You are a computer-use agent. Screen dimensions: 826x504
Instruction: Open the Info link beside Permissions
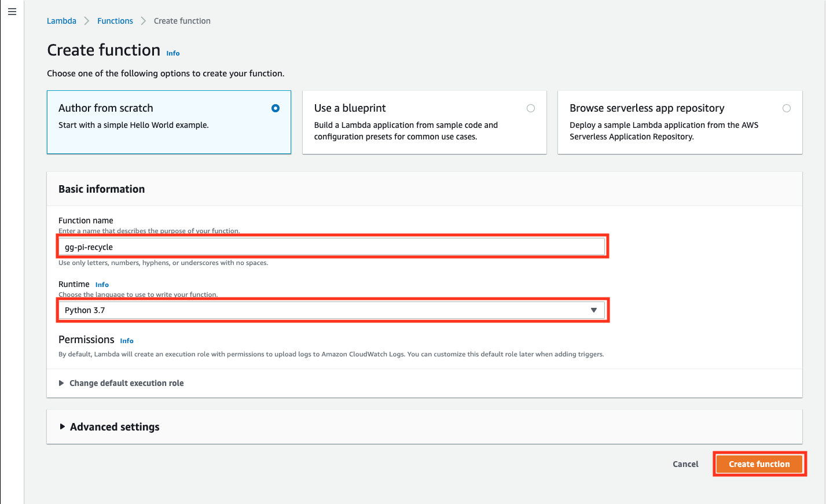point(127,341)
